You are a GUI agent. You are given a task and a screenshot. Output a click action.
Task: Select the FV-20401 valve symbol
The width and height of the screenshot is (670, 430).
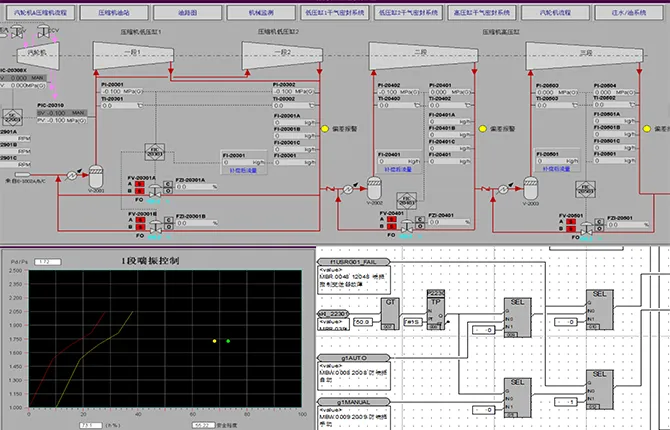(x=407, y=227)
